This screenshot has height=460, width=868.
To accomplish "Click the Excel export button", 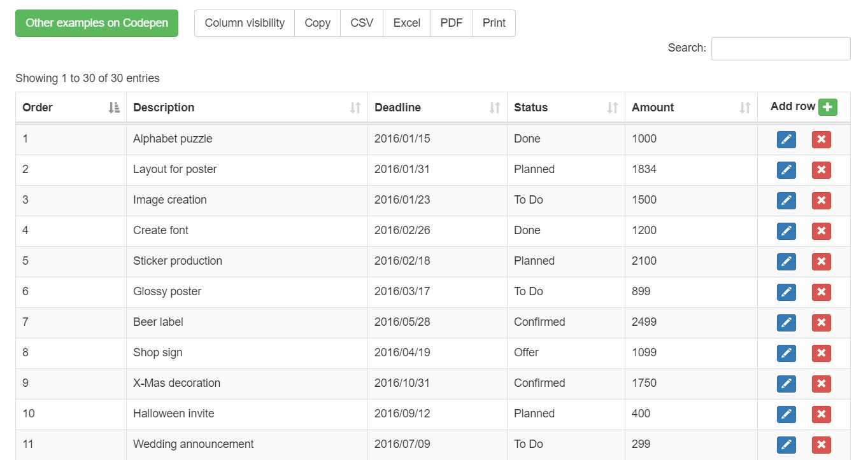I will pos(406,23).
